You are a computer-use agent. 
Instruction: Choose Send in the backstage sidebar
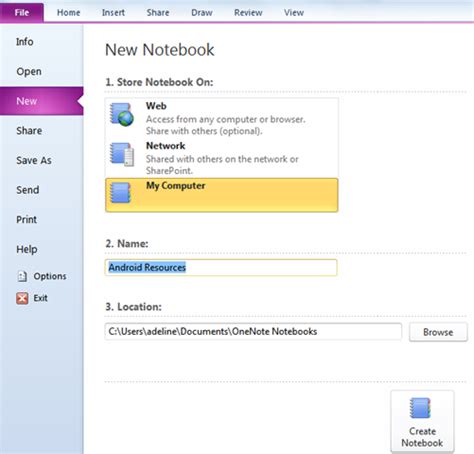click(x=28, y=190)
